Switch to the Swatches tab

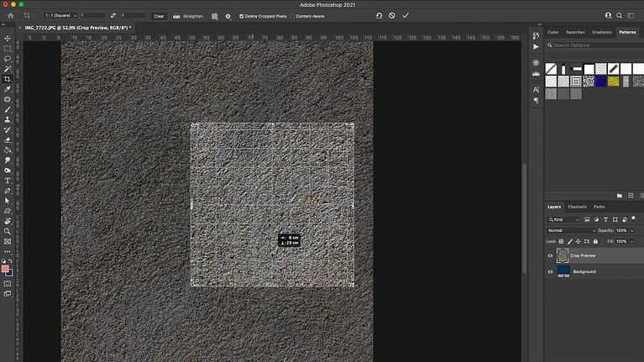click(575, 32)
